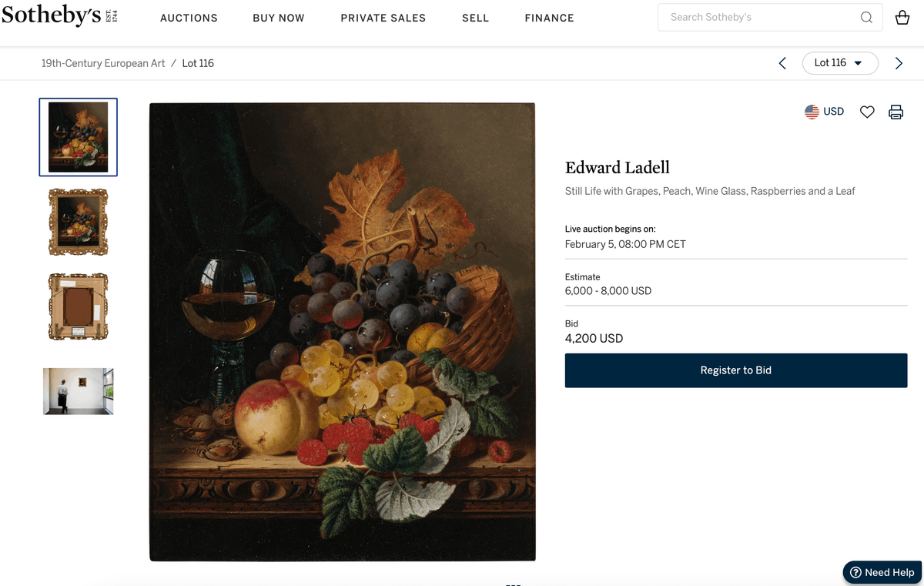Click the Register to Bid button
Viewport: 924px width, 586px height.
[x=735, y=370]
